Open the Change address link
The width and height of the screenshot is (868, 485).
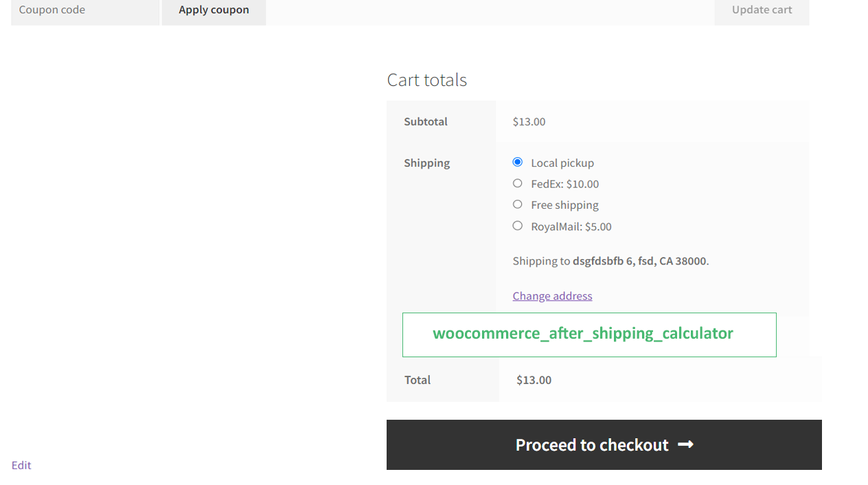point(552,296)
